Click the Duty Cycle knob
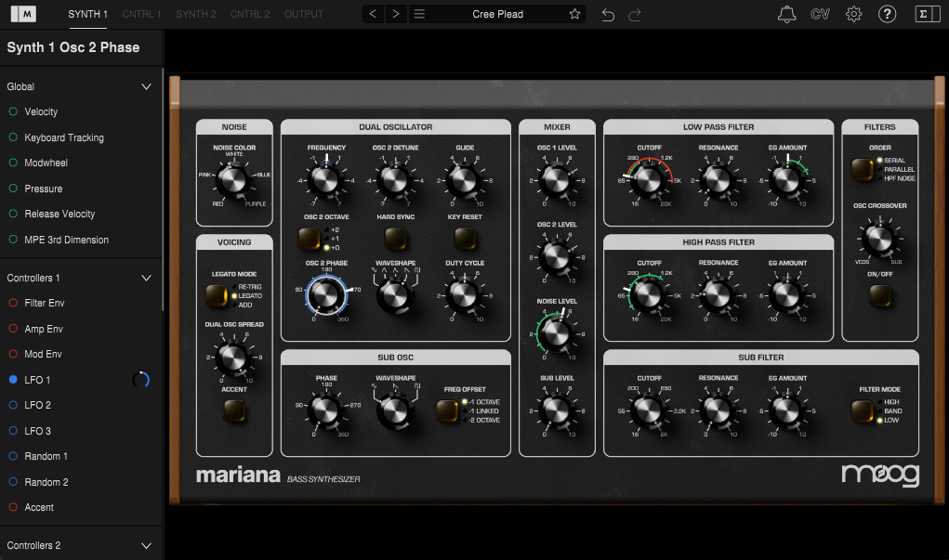The image size is (949, 560). click(465, 295)
